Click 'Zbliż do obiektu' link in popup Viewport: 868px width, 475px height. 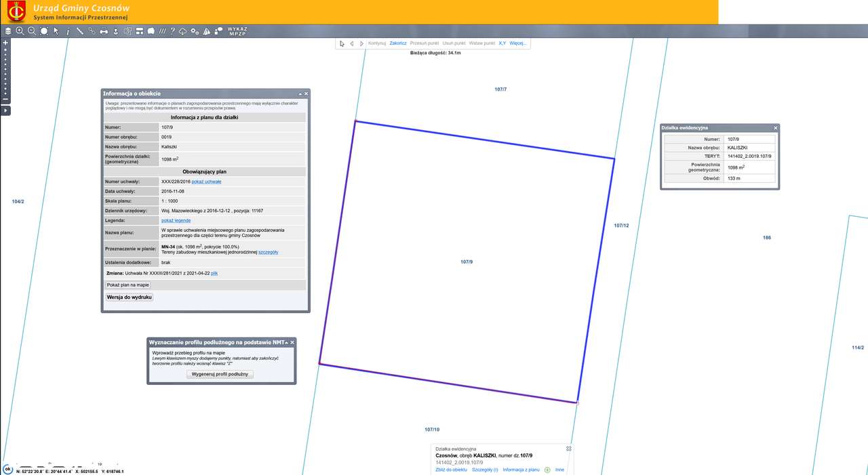click(x=451, y=470)
